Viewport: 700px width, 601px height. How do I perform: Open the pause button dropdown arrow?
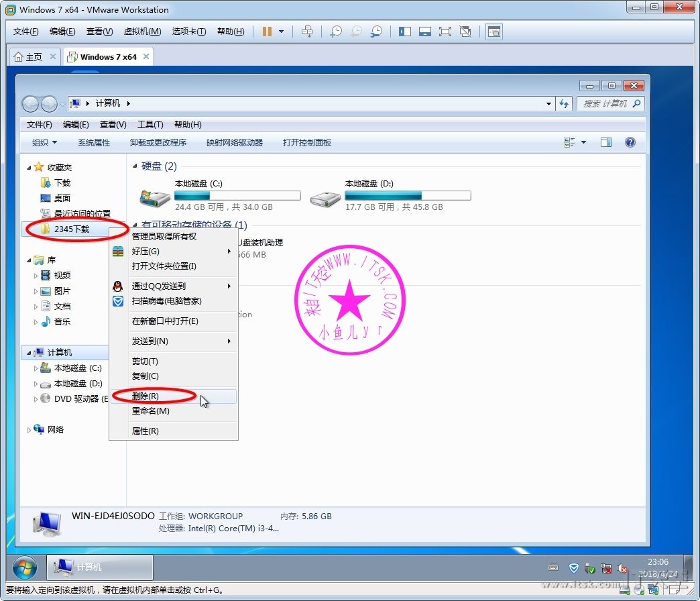(x=282, y=32)
